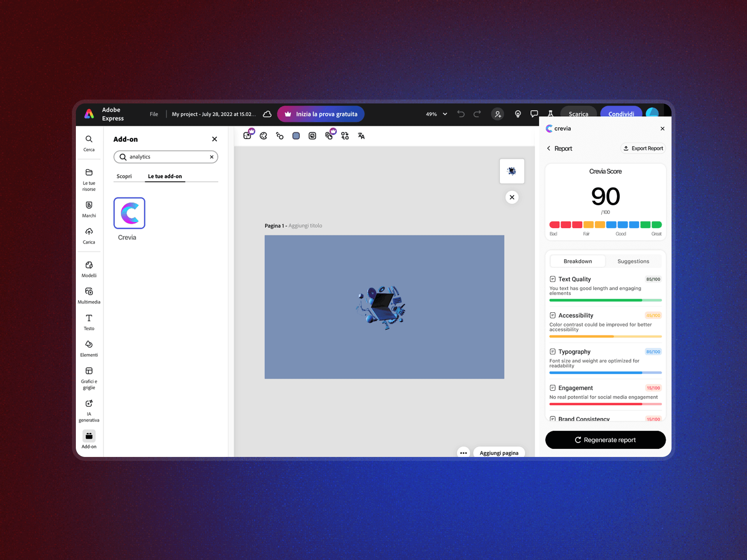Click the blue background color swatch
Screen dimensions: 747x560
pos(296,136)
